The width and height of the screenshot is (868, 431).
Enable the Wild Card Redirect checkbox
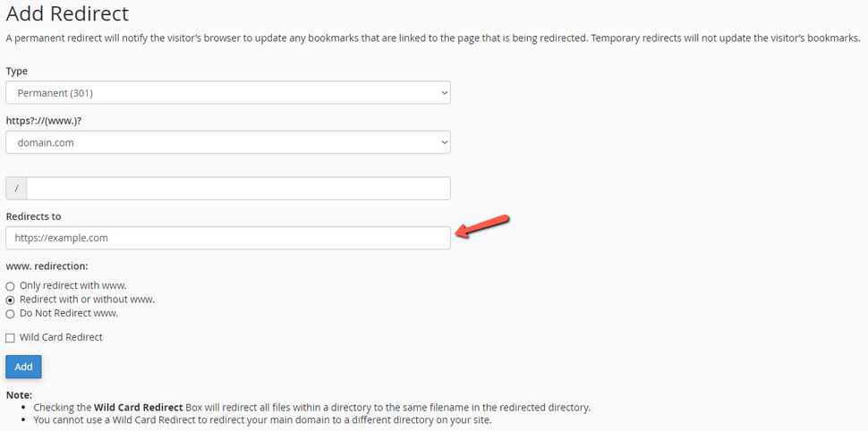10,338
